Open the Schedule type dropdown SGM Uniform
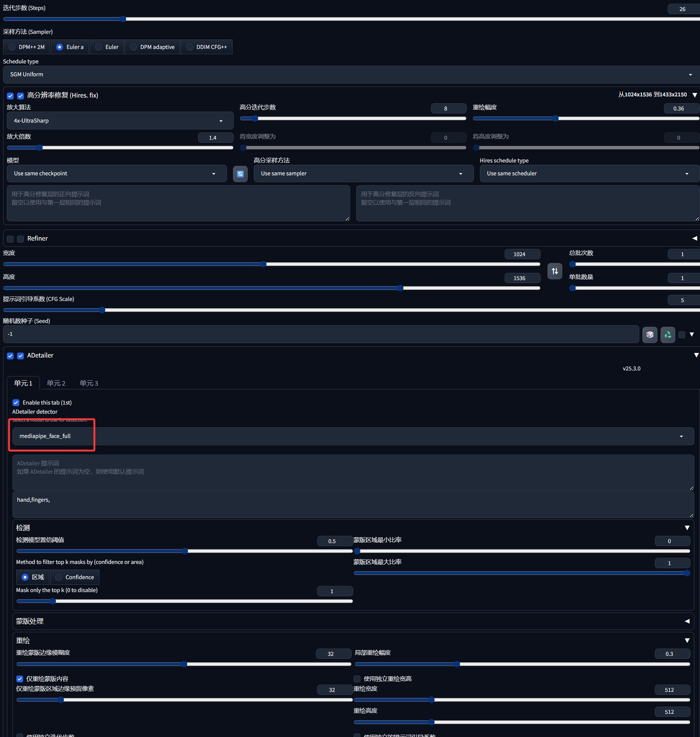Screen dimensions: 700x737 tap(351, 74)
